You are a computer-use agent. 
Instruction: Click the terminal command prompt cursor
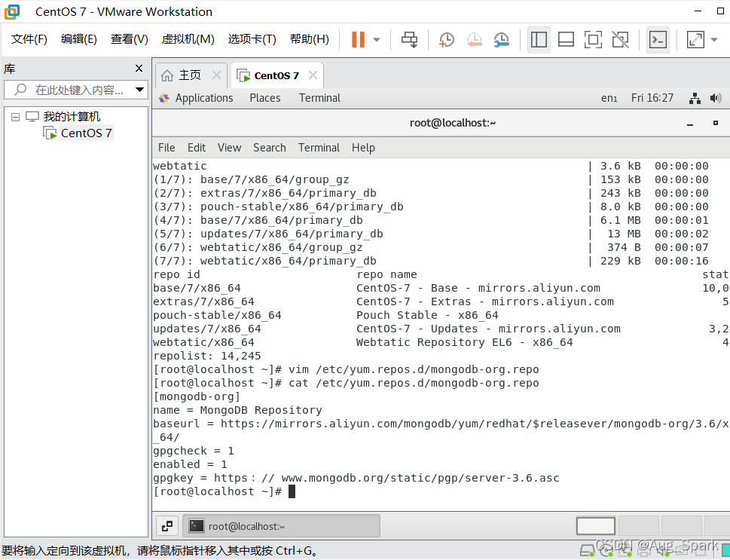[x=292, y=491]
